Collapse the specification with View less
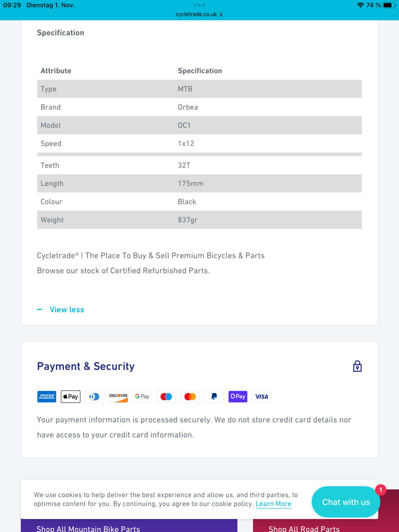The height and width of the screenshot is (532, 399). point(67,310)
